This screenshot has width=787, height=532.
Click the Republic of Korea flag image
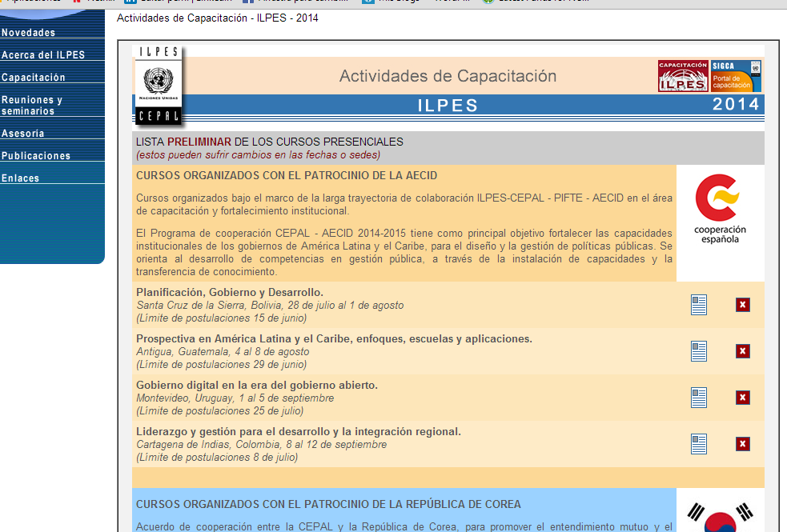(721, 512)
